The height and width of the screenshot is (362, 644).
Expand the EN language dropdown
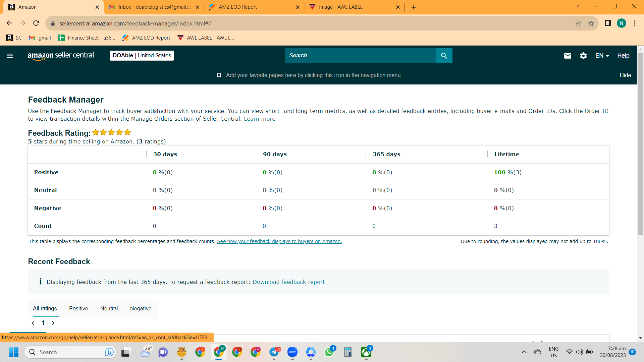click(x=602, y=56)
